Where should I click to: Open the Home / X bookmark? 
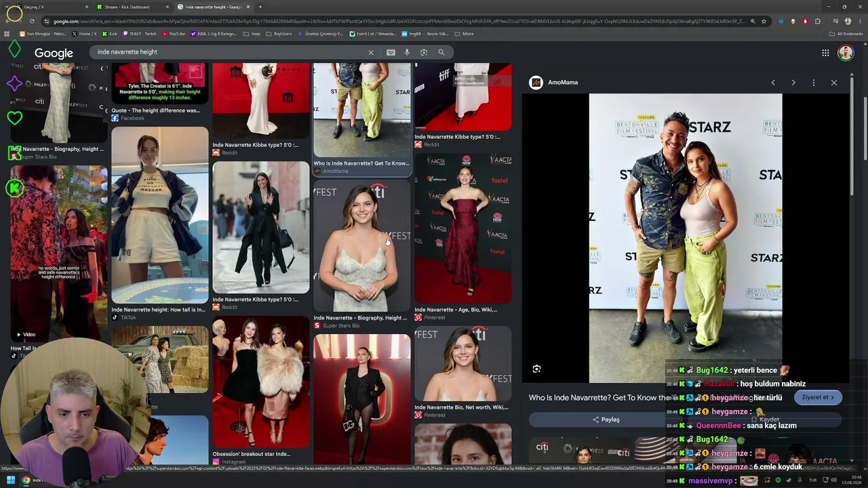pos(85,33)
